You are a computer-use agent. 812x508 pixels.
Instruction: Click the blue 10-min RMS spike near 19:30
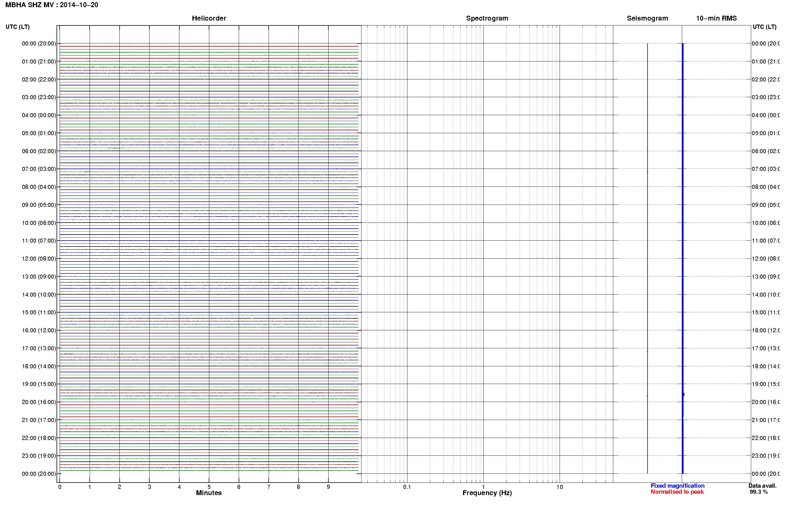tap(684, 395)
